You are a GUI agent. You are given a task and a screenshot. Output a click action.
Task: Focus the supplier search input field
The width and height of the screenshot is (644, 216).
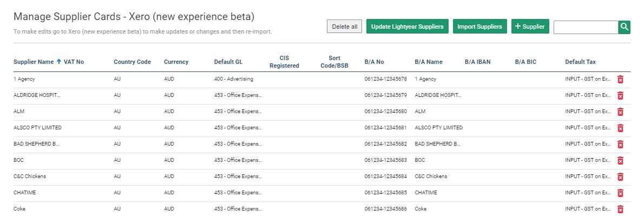(x=586, y=27)
